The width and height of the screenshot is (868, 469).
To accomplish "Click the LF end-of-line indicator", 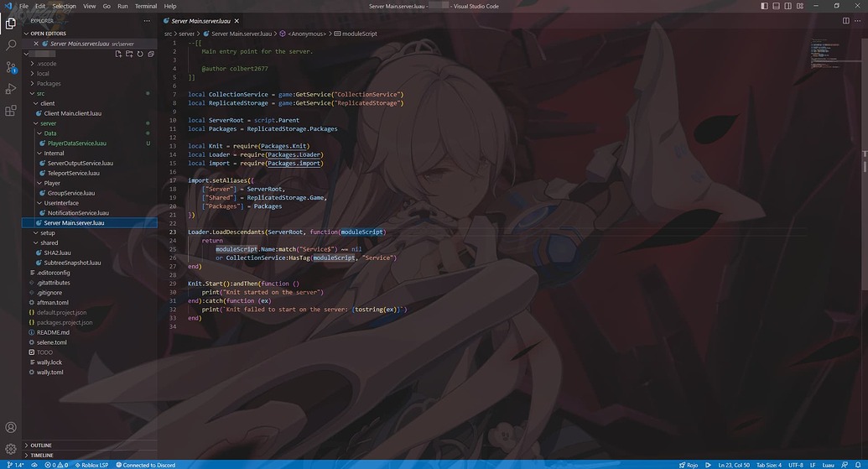I will 813,465.
